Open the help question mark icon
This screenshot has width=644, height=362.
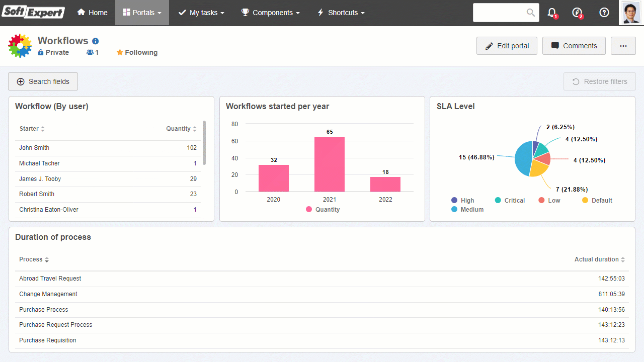(604, 13)
